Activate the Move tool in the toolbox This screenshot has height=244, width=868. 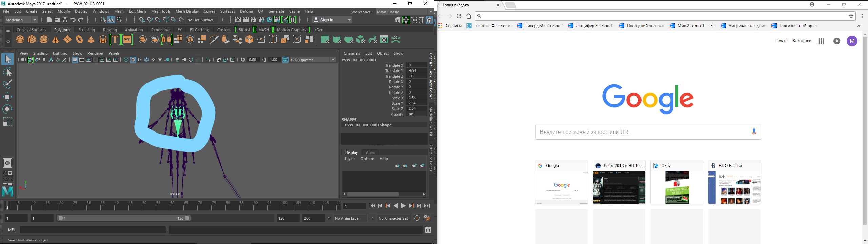(7, 97)
